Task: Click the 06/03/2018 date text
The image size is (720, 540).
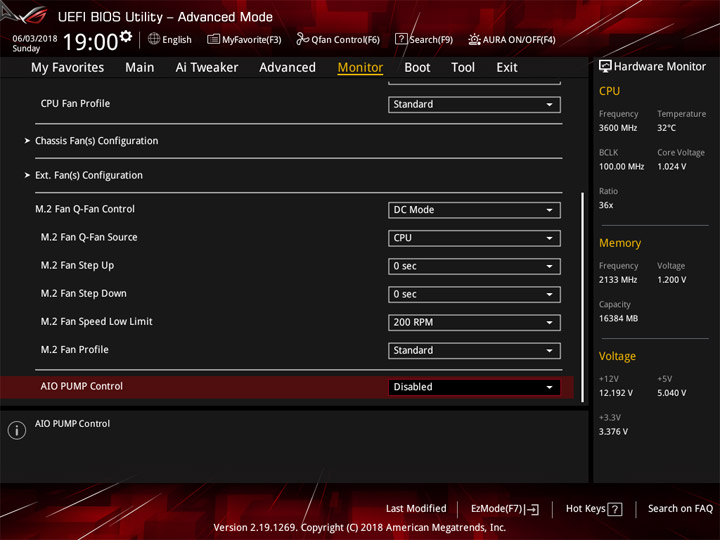Action: pyautogui.click(x=35, y=38)
